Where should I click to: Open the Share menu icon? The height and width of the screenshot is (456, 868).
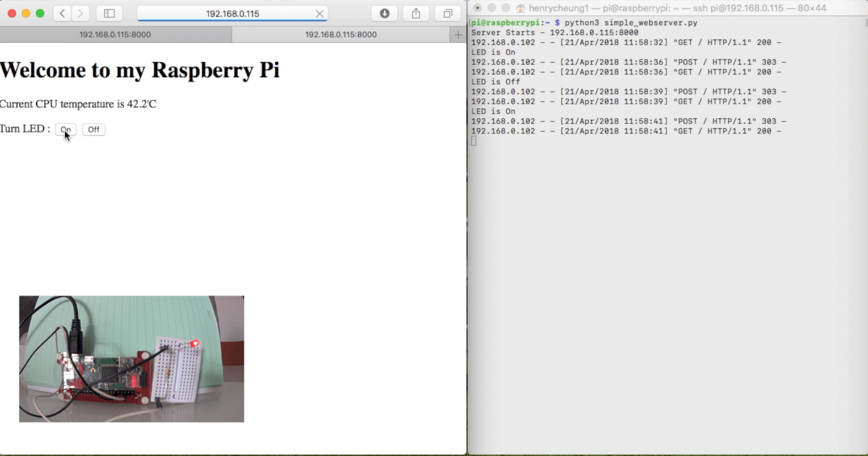[415, 13]
